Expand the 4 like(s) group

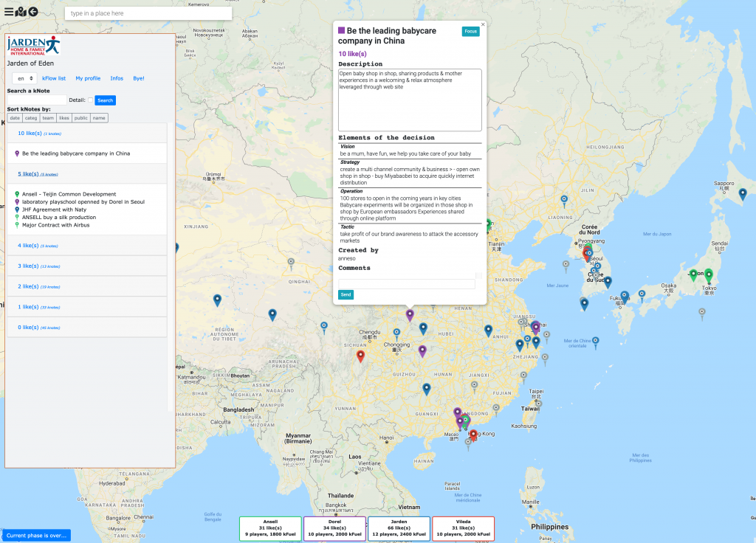[30, 246]
